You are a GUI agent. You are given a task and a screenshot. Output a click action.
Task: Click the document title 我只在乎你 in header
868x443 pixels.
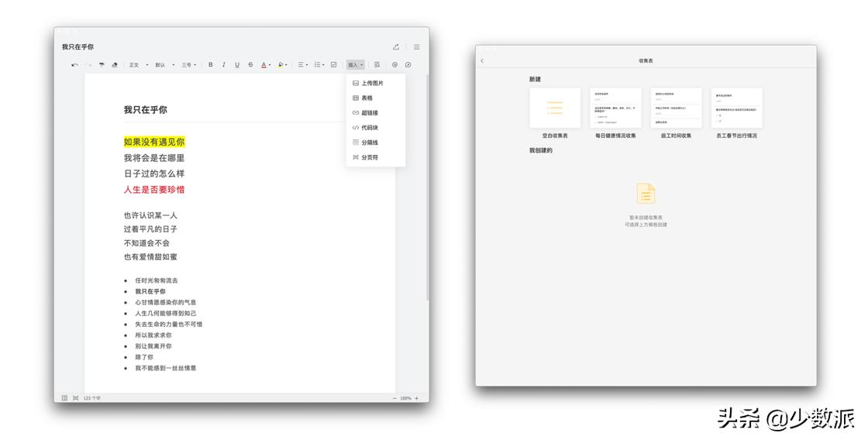(77, 47)
